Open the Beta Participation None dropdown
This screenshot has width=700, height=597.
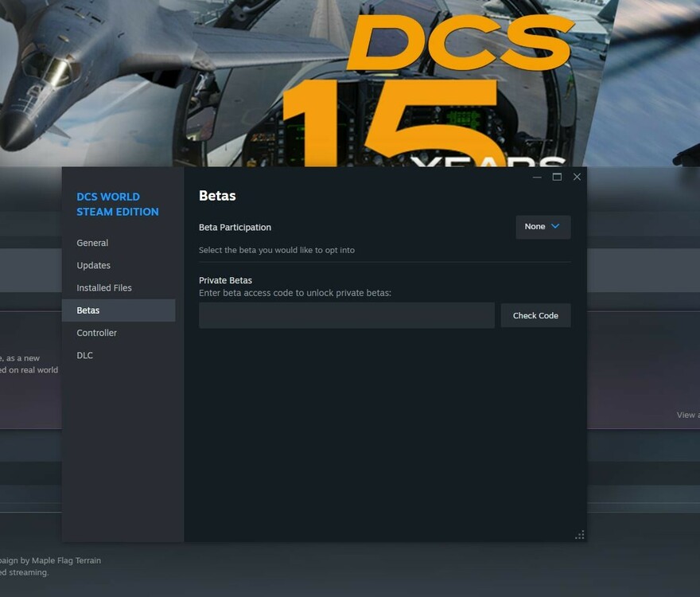tap(542, 227)
